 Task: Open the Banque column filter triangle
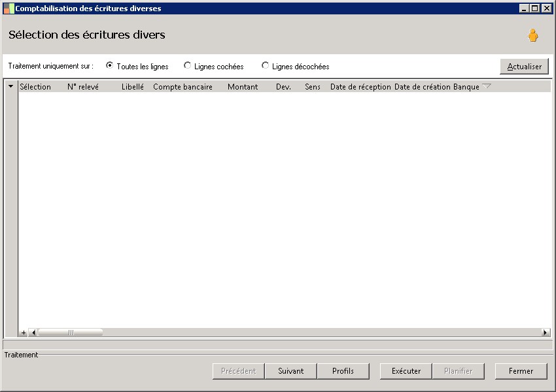[487, 86]
